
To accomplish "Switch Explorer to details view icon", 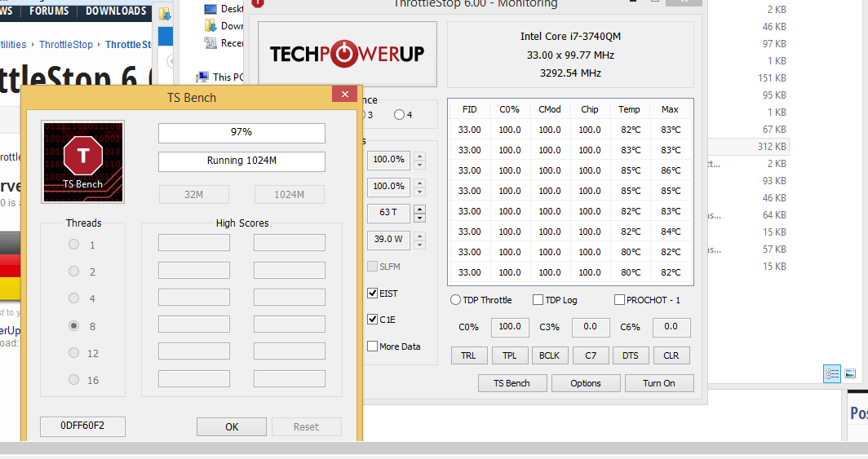I will 832,374.
